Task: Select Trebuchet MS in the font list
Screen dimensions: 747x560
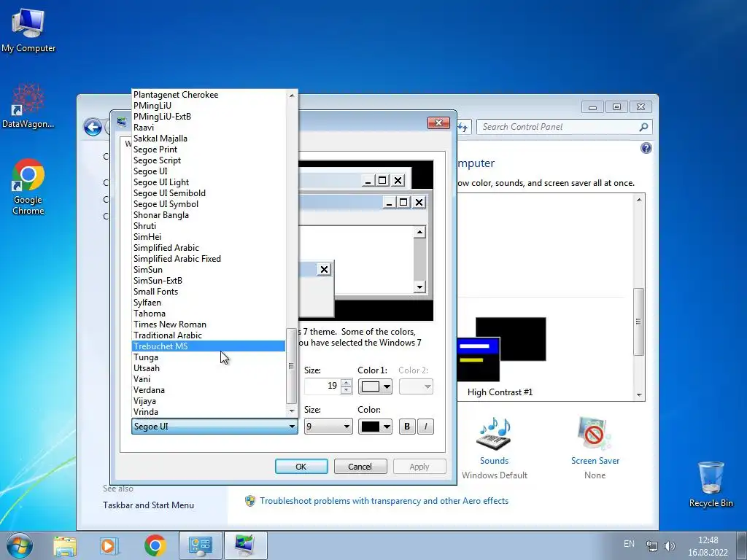Action: point(208,346)
